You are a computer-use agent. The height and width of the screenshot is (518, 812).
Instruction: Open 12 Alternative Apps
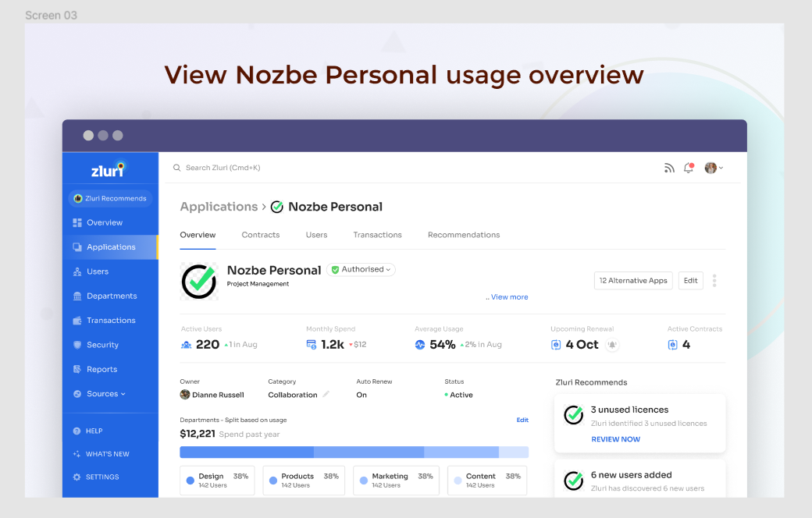pyautogui.click(x=633, y=281)
